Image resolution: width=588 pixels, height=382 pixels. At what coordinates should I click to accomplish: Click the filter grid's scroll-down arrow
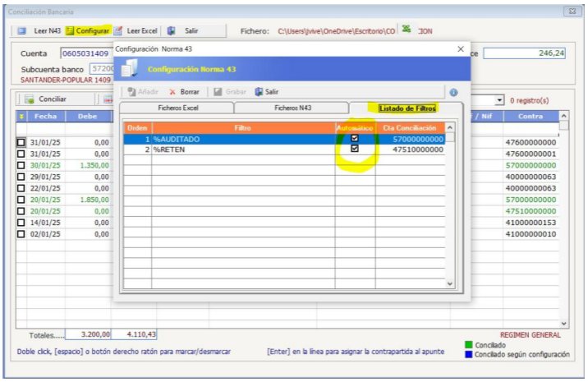449,283
